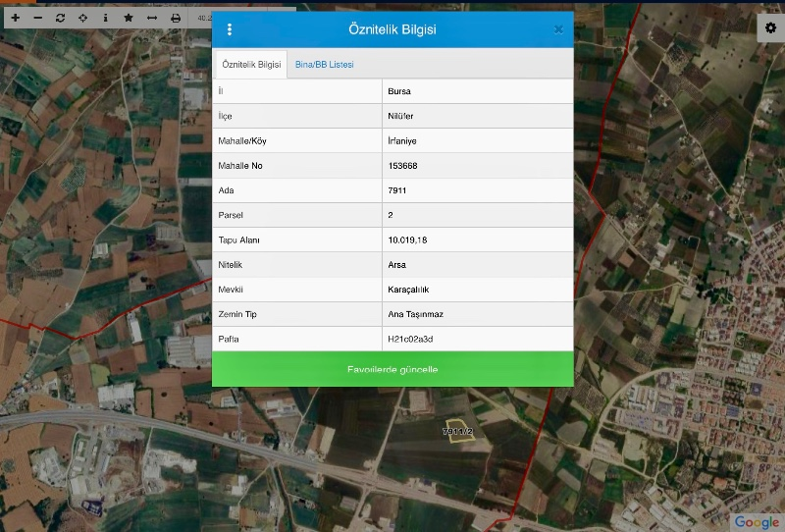Close the Öznitelik Bilgisi dialog
The width and height of the screenshot is (785, 532).
coord(558,29)
